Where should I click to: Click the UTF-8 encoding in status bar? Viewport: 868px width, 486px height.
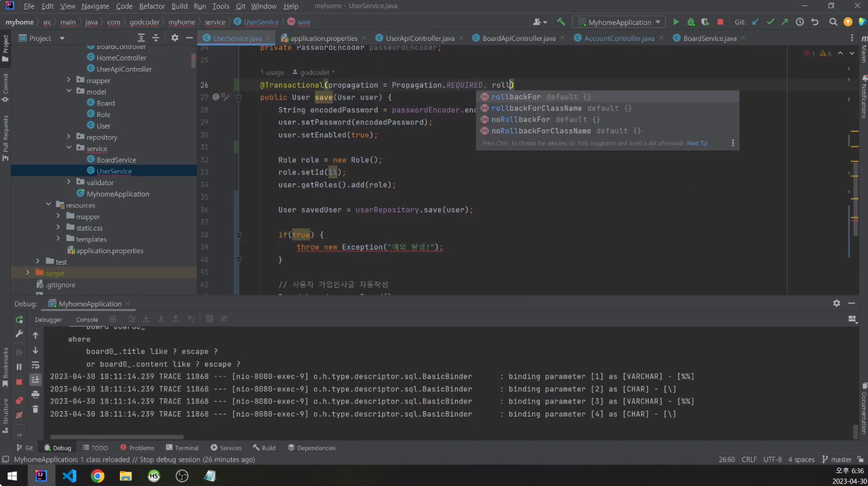click(773, 459)
